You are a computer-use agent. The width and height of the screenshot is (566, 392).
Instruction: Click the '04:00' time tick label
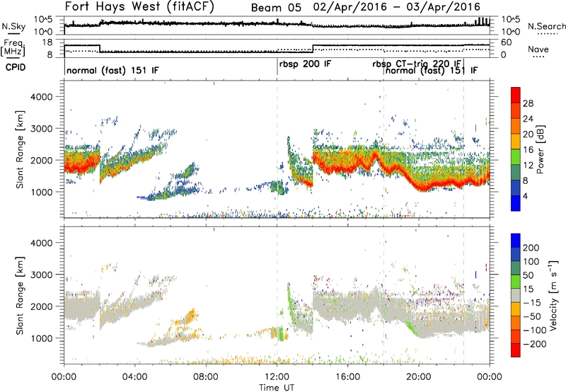click(135, 377)
